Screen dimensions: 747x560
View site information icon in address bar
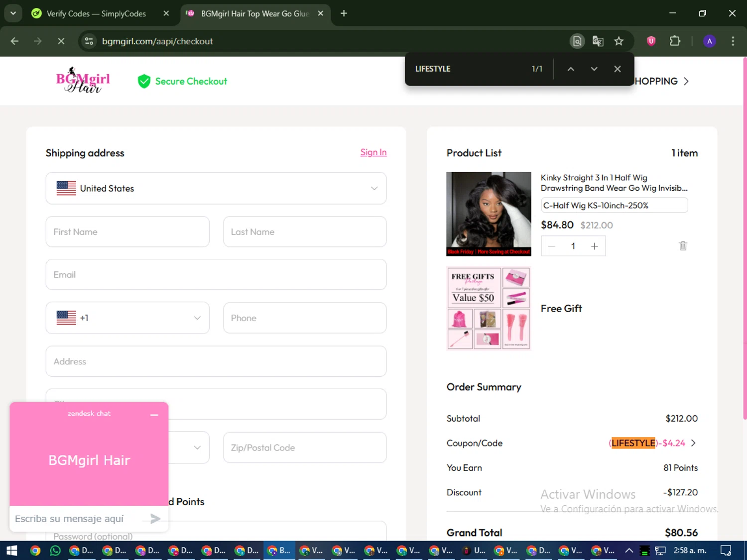point(89,41)
